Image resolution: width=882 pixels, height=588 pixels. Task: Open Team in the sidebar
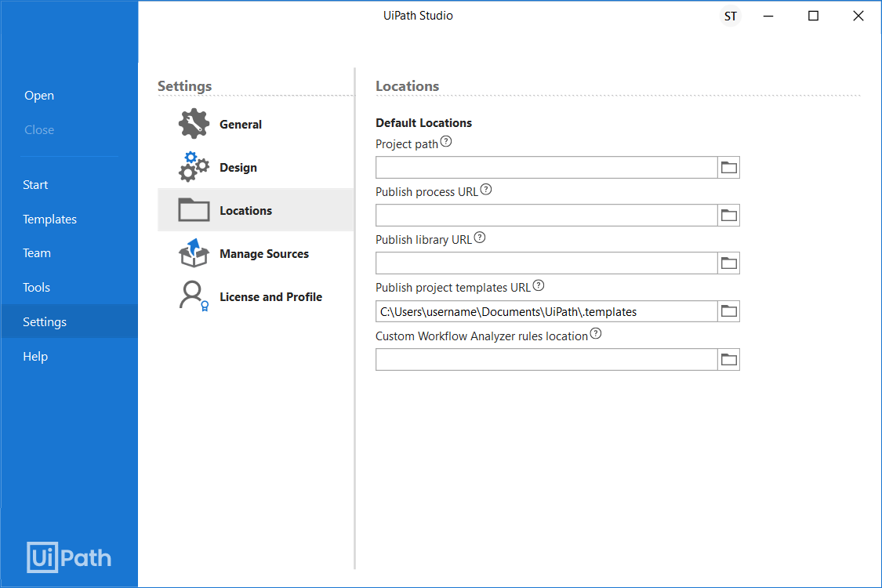coord(37,253)
